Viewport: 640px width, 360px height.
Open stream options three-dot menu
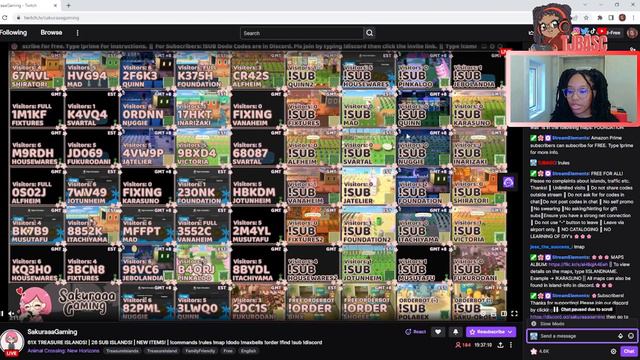(511, 345)
